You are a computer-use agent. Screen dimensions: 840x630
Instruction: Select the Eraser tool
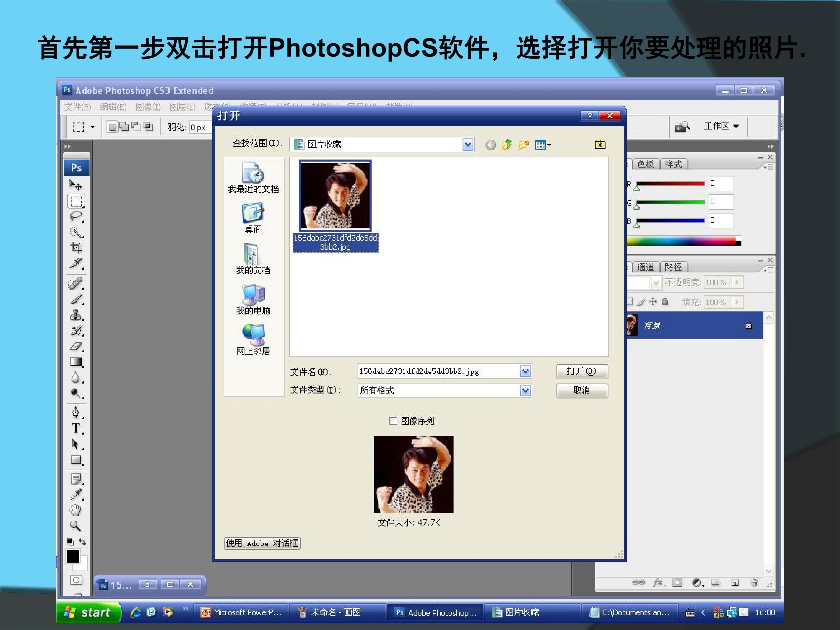coord(76,346)
